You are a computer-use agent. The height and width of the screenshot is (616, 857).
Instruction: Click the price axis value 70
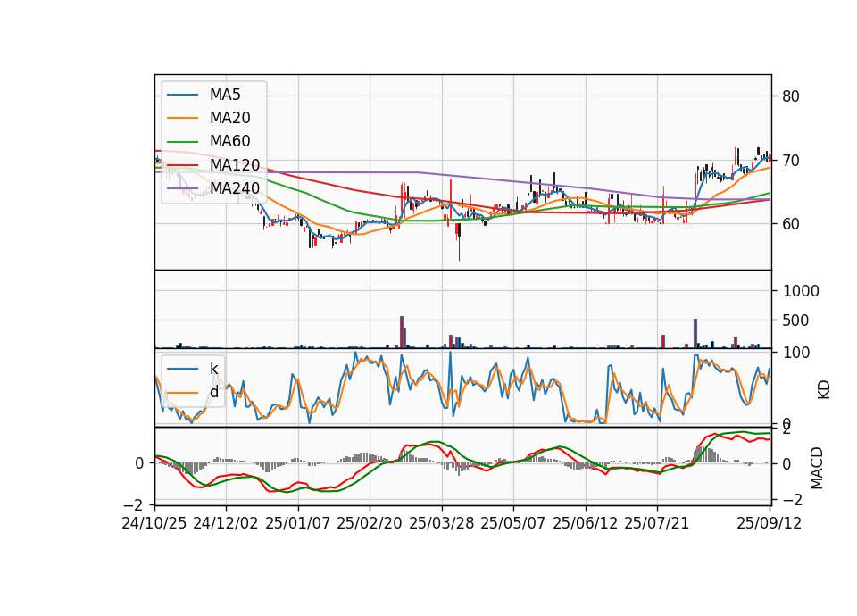791,161
